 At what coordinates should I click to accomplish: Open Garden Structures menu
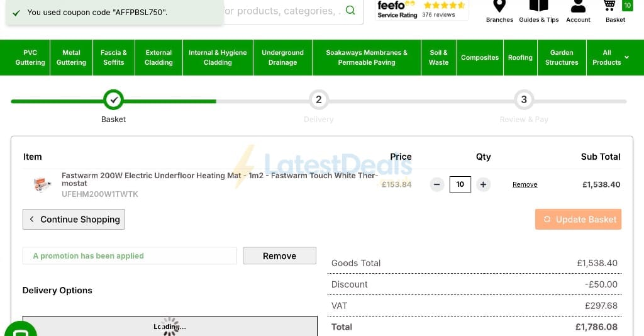(562, 57)
